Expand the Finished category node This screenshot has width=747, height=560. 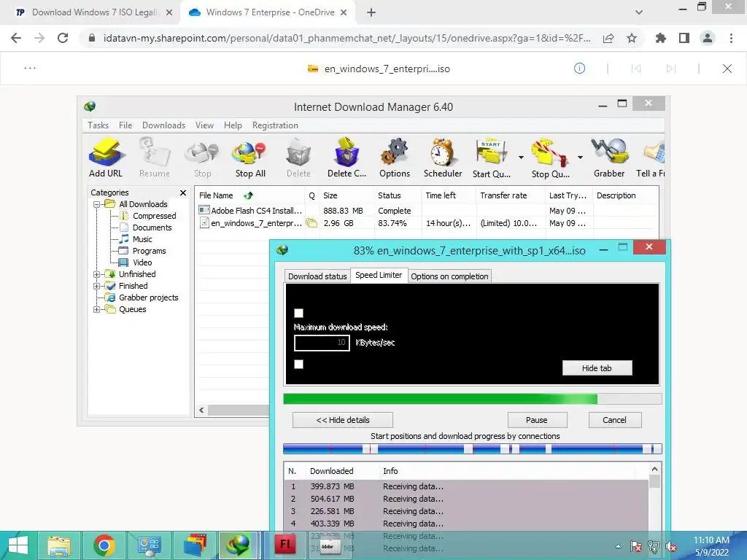click(x=97, y=286)
